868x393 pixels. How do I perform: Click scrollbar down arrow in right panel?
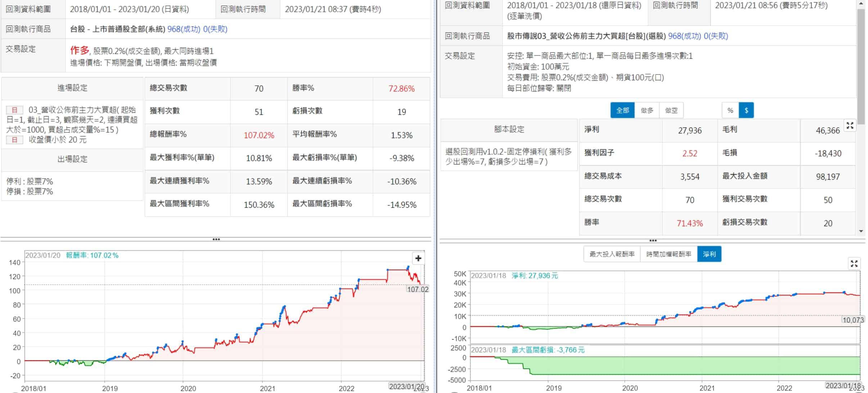click(861, 231)
